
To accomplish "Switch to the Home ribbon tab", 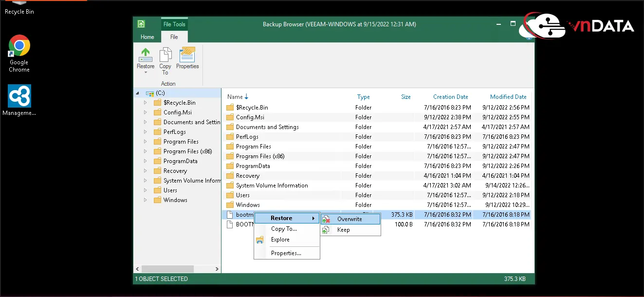I will [x=147, y=37].
